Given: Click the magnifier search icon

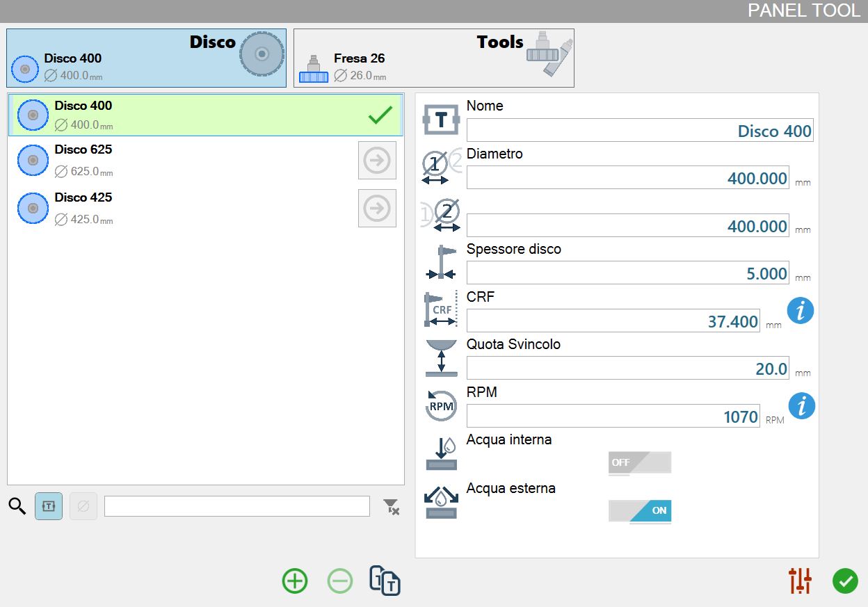Looking at the screenshot, I should click(x=17, y=505).
